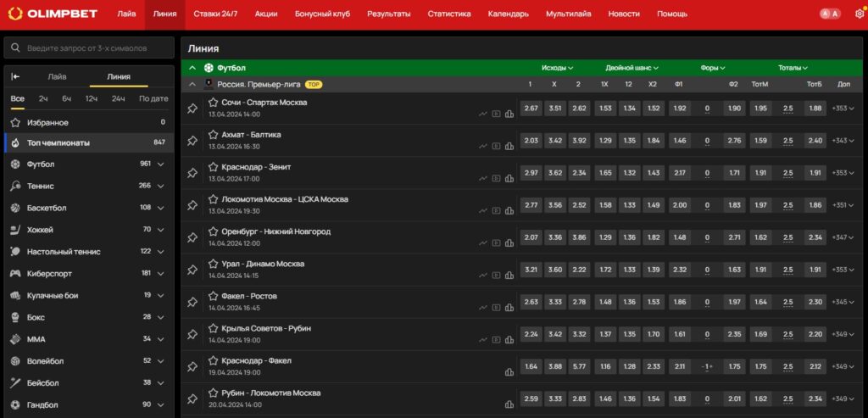The image size is (868, 418).
Task: Bet 2.67 on Сочи home win
Action: pyautogui.click(x=531, y=109)
